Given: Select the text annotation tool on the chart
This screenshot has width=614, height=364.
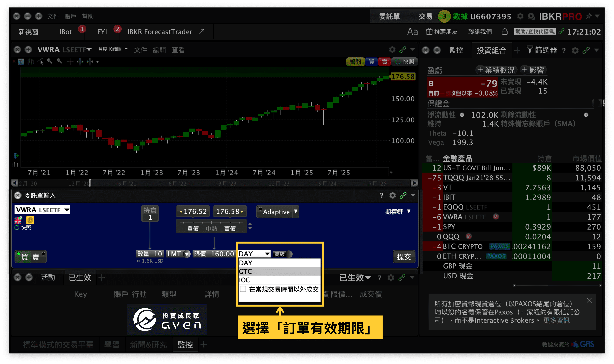Looking at the screenshot, I should (21, 62).
